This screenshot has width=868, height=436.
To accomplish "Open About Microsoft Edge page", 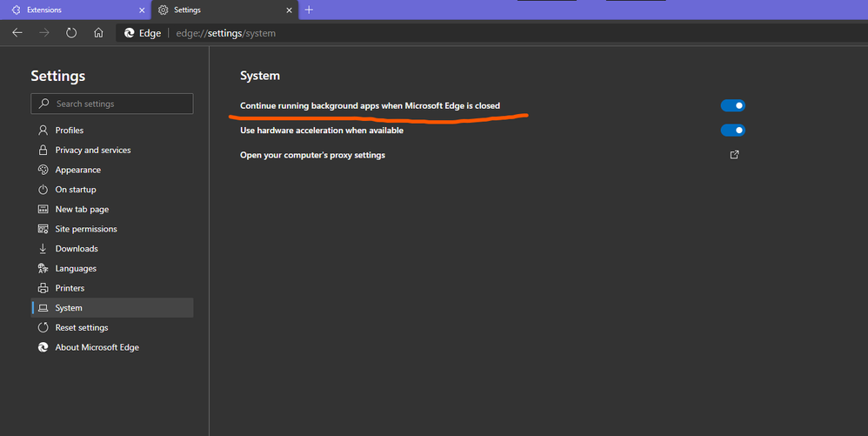I will [112, 347].
